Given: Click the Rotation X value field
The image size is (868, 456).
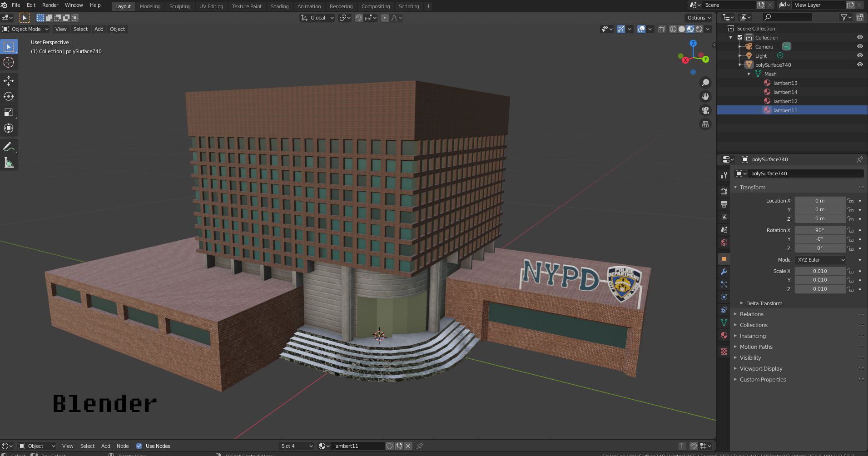Looking at the screenshot, I should [820, 230].
